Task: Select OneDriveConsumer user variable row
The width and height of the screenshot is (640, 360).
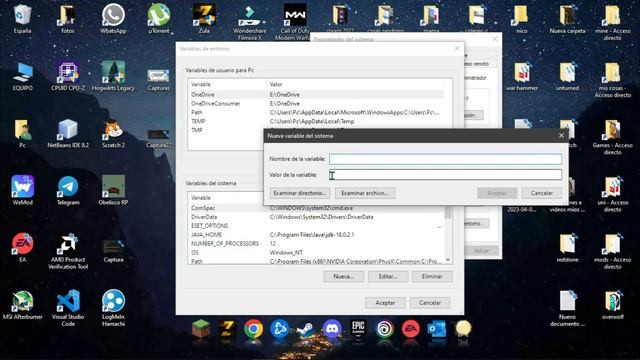Action: point(316,103)
